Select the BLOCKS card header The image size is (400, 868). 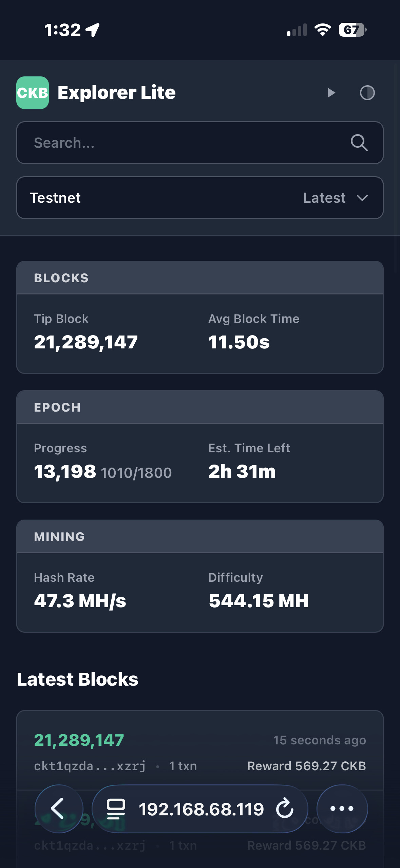pos(200,278)
